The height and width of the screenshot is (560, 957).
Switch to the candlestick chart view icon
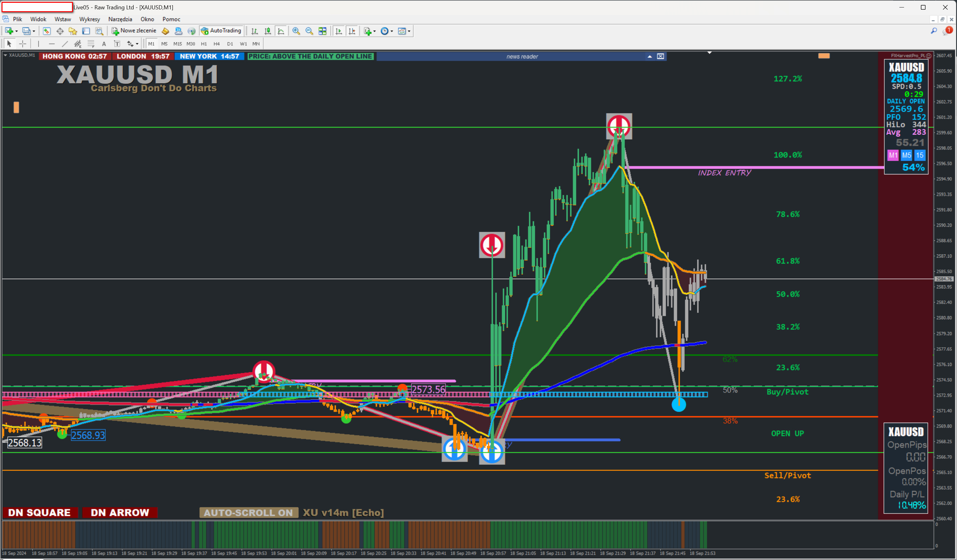coord(268,31)
